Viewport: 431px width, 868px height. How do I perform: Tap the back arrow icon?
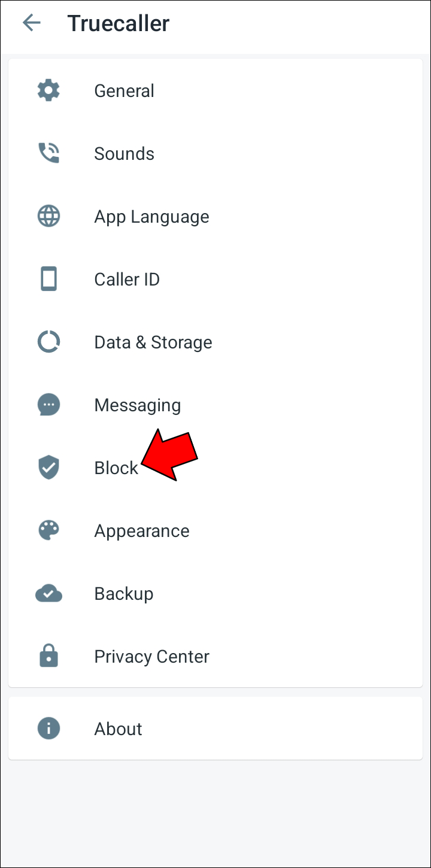tap(31, 23)
